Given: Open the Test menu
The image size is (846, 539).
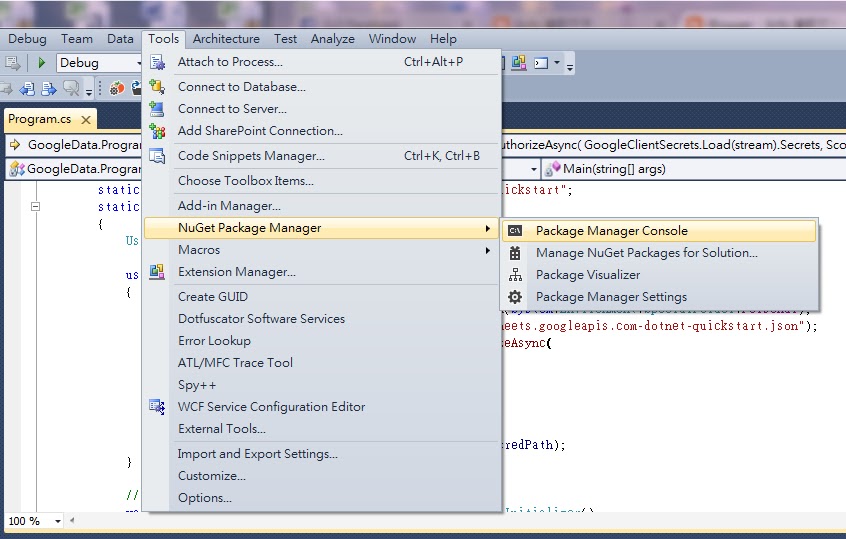Looking at the screenshot, I should tap(285, 39).
